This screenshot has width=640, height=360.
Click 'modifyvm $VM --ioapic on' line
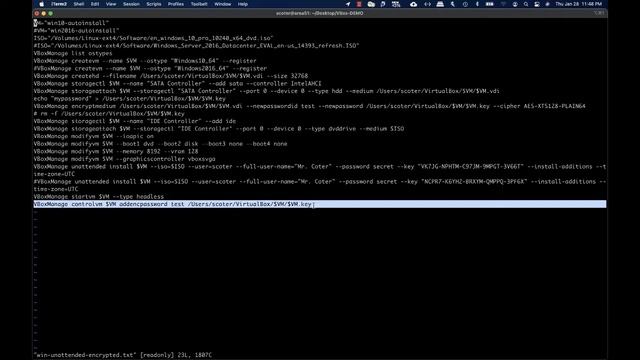pyautogui.click(x=93, y=136)
